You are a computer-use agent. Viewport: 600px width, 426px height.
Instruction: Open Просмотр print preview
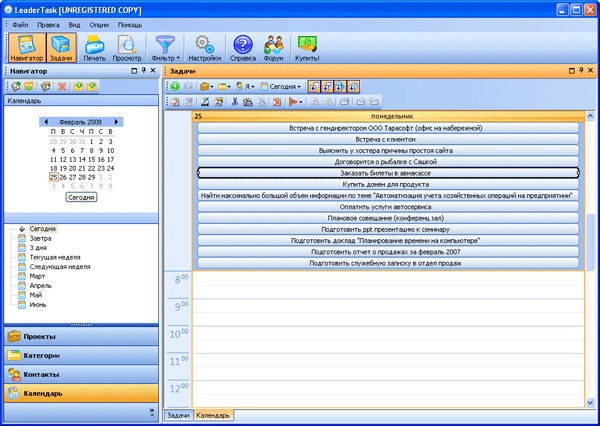(x=127, y=47)
